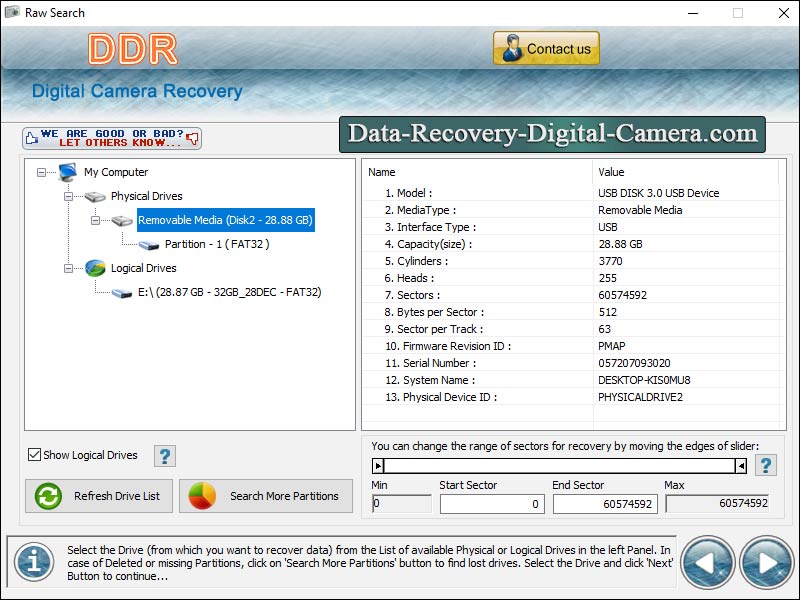Click the Contact us button
Viewport: 800px width, 600px height.
[x=546, y=48]
